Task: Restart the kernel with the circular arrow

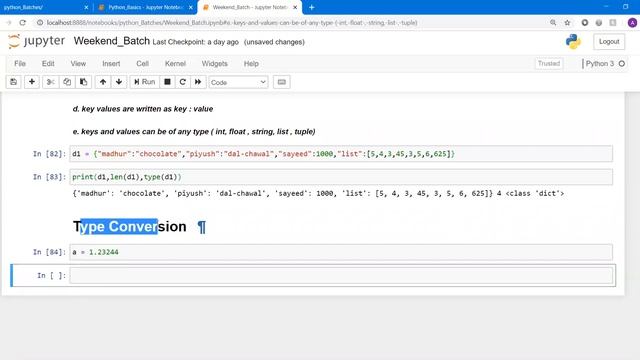Action: pos(182,82)
